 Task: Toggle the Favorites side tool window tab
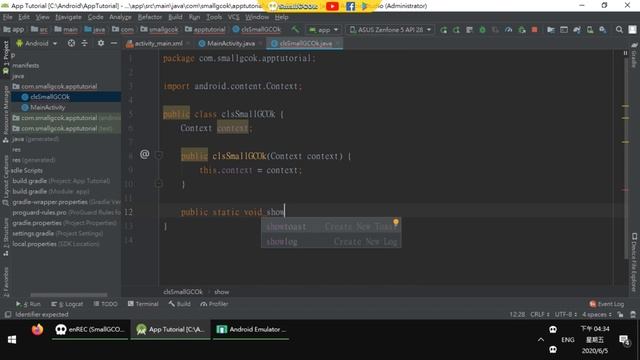point(6,282)
